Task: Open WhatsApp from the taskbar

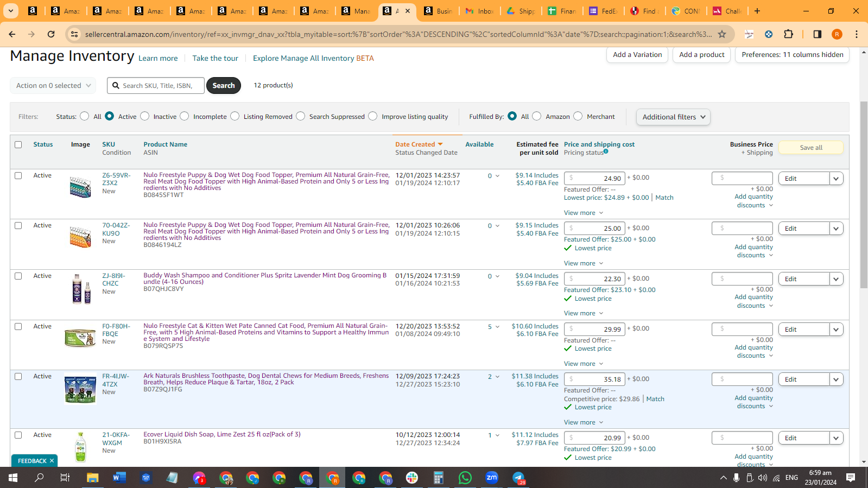Action: (465, 478)
